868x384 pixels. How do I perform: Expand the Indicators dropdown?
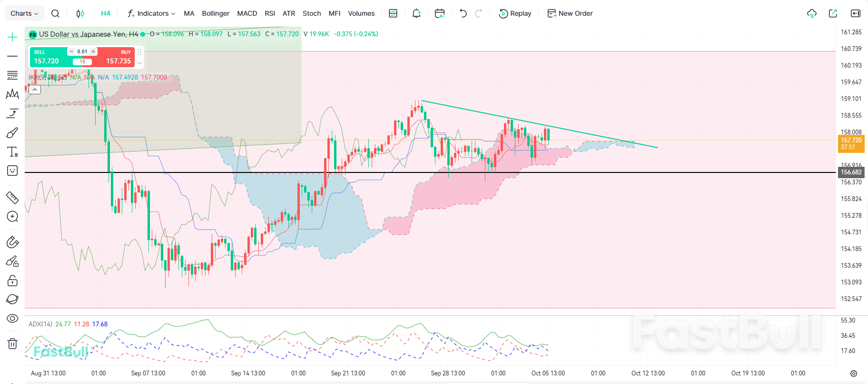pos(151,13)
